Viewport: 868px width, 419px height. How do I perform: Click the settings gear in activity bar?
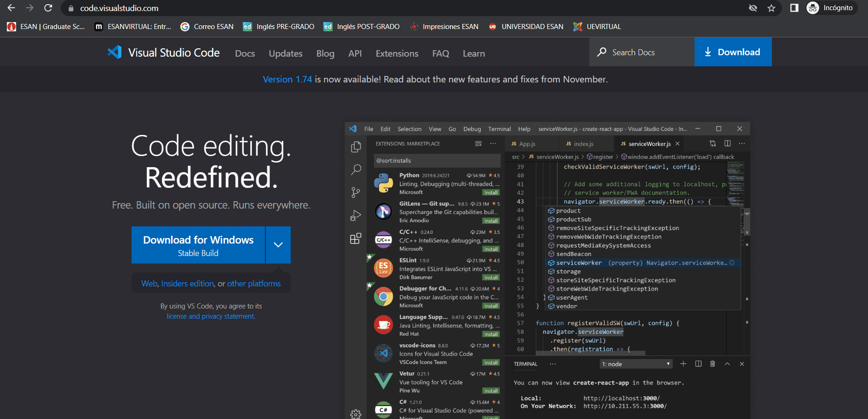point(356,414)
